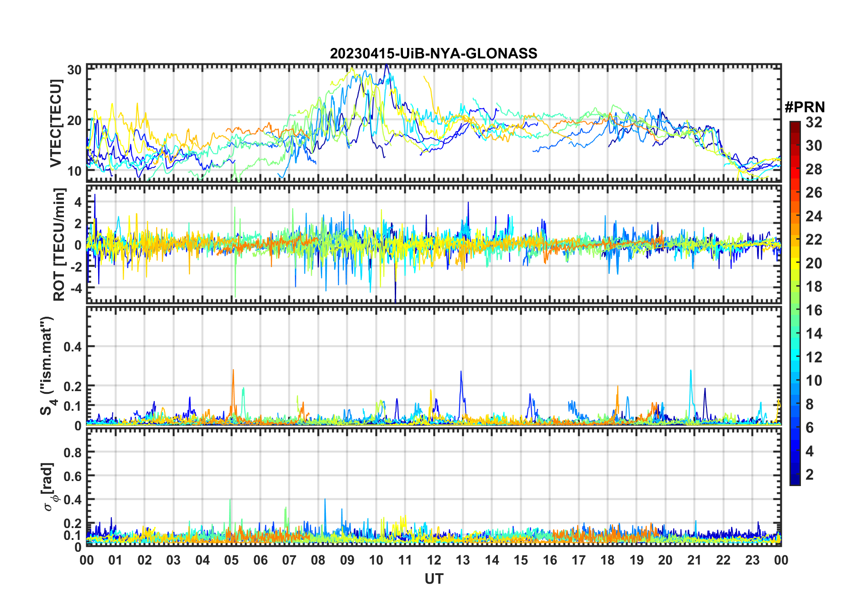The width and height of the screenshot is (868, 607).
Task: Click colorbar tick label "24"
Action: coord(814,216)
